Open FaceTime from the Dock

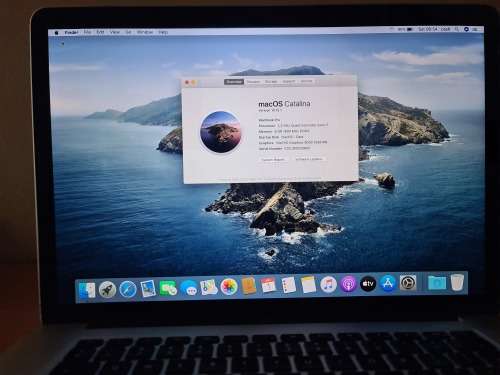(168, 288)
